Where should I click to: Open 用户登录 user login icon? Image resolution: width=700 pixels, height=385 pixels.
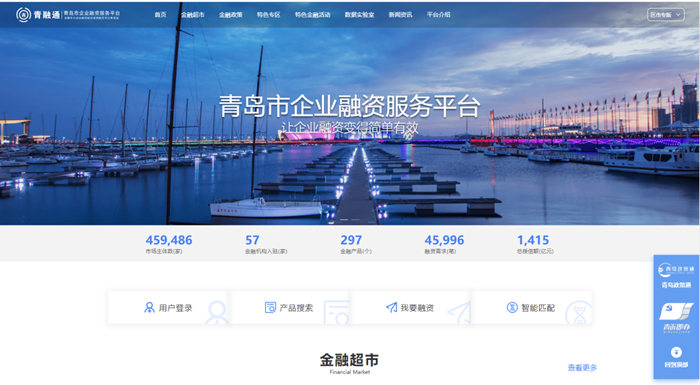(x=149, y=307)
